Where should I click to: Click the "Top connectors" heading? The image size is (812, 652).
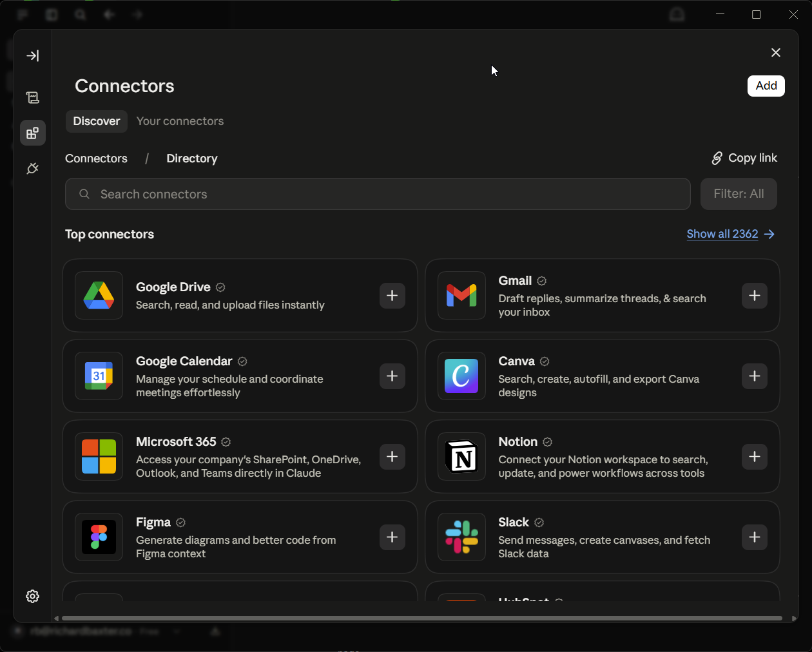[x=110, y=235]
